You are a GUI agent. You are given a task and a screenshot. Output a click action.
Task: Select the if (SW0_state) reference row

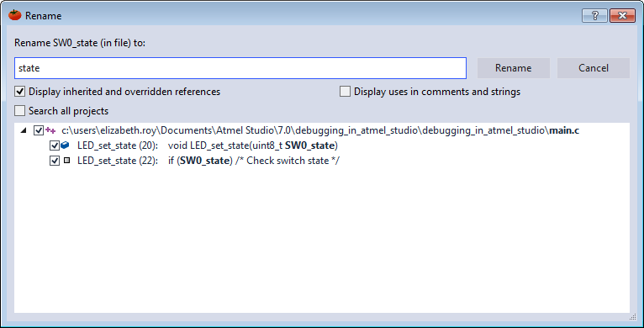[x=209, y=161]
